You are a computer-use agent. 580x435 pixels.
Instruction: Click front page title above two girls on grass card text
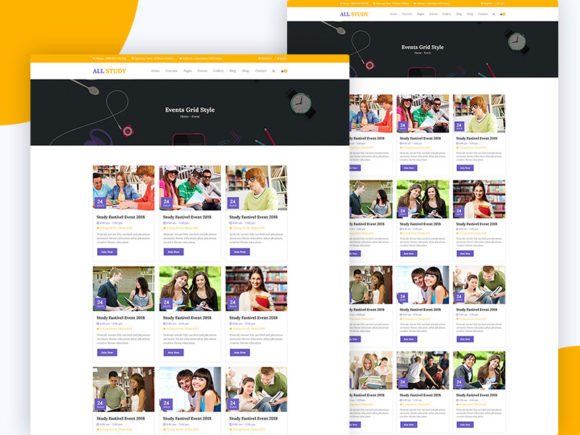[x=187, y=318]
